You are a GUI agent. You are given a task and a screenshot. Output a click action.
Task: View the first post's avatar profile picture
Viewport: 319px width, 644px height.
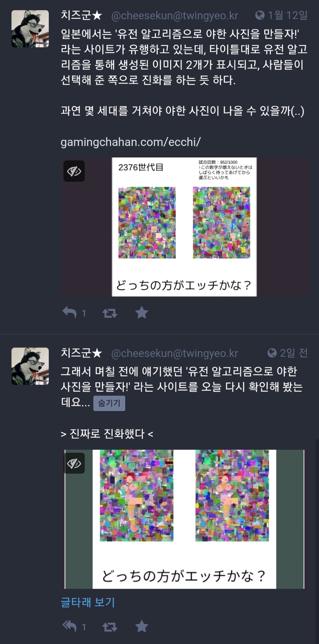point(30,29)
